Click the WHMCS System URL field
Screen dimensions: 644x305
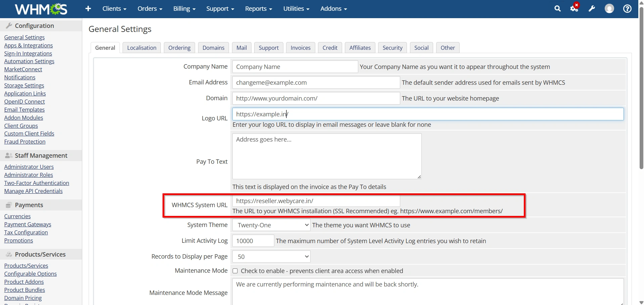(x=316, y=201)
